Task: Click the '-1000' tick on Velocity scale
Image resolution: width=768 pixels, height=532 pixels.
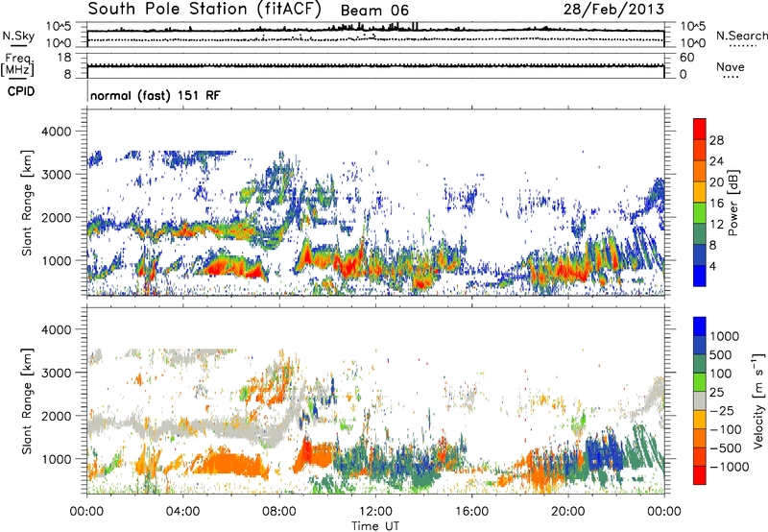Action: pos(729,467)
